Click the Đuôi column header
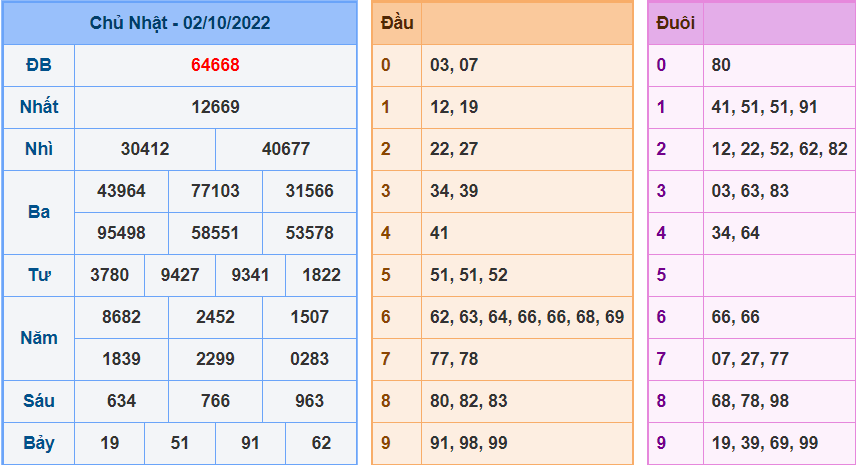856x465 pixels. pos(675,23)
